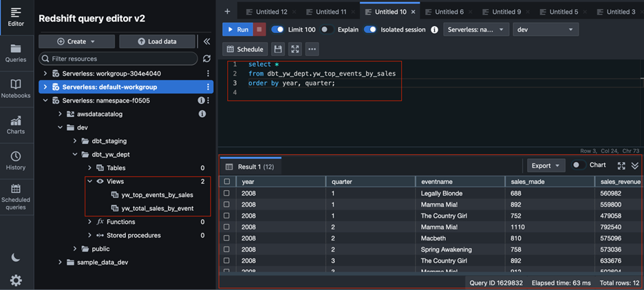Viewport: 644px width, 290px height.
Task: Click the Load data button
Action: pos(158,41)
